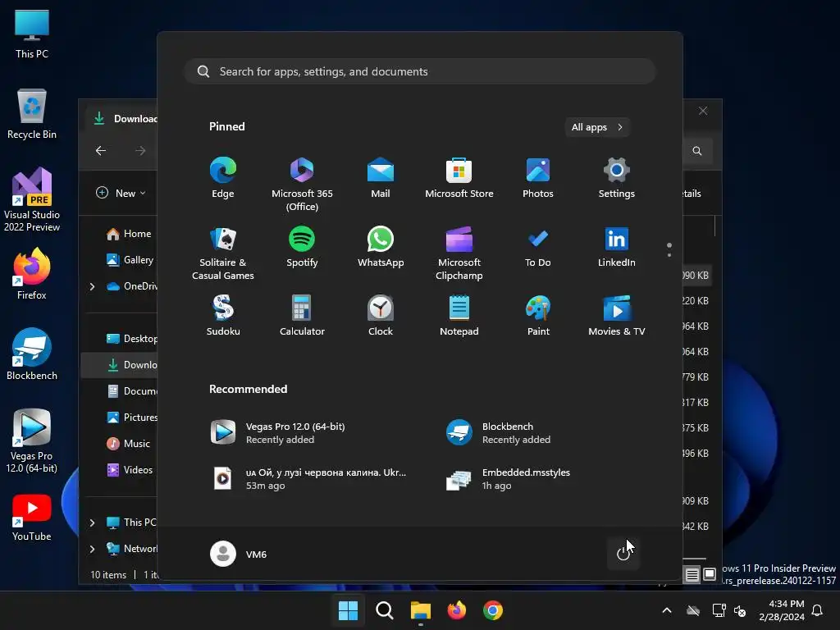This screenshot has height=630, width=840.
Task: Click the power button in Start menu
Action: (x=623, y=554)
